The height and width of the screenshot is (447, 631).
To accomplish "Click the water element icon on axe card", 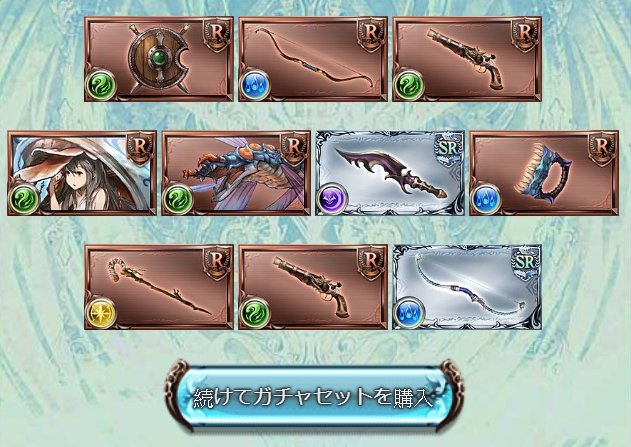I will [x=486, y=199].
